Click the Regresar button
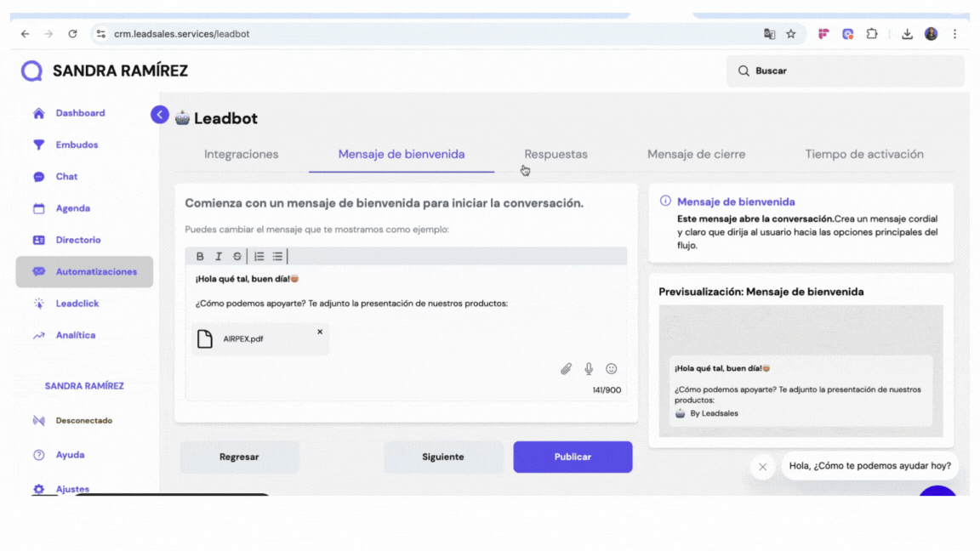 [x=239, y=457]
